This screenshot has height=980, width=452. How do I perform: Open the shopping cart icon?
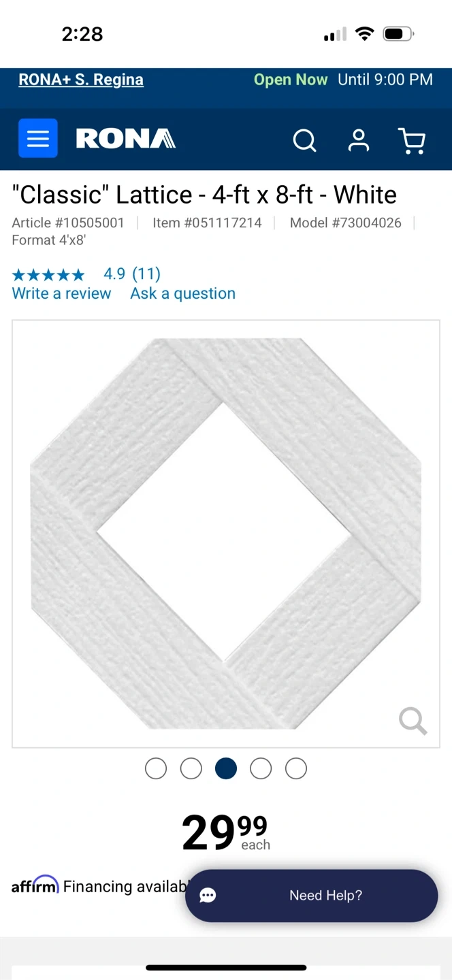[412, 140]
